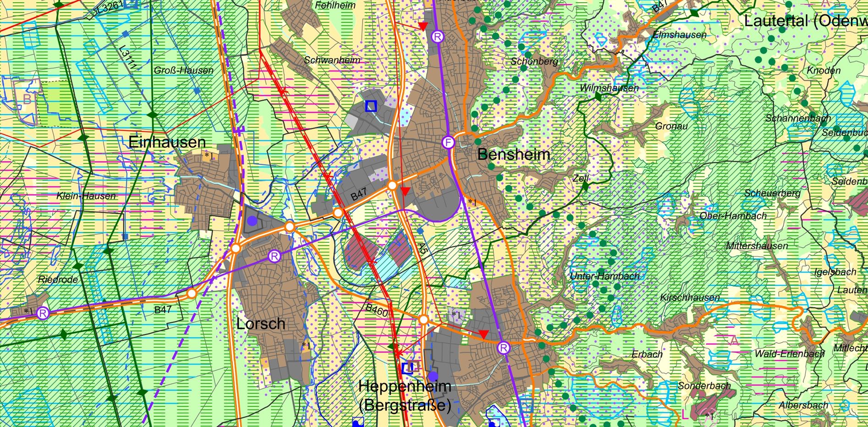Click the B47 interchange circle west of Bensheim
Screen dimensions: 868x427
392,186
